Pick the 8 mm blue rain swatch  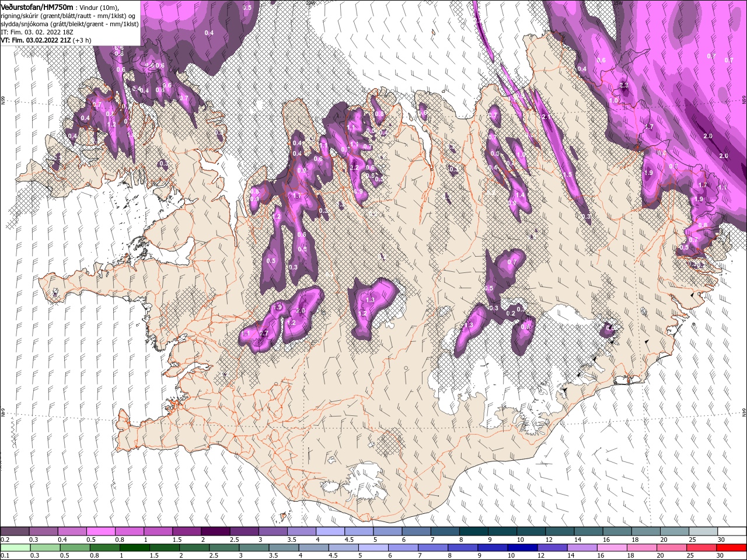(x=463, y=548)
